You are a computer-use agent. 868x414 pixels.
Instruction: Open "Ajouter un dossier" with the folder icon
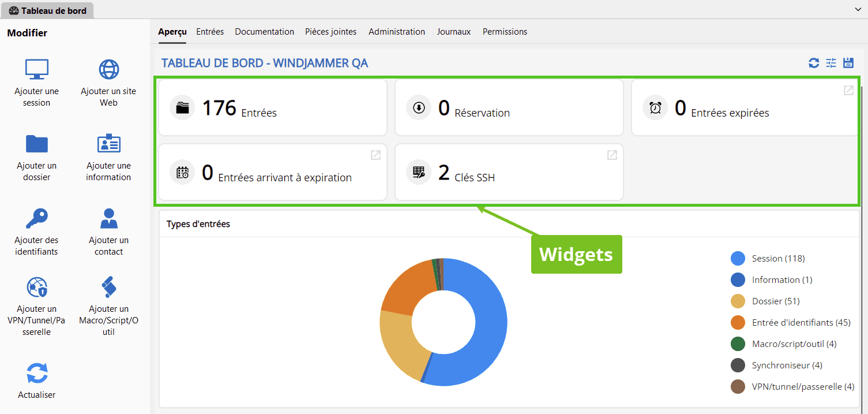(36, 143)
